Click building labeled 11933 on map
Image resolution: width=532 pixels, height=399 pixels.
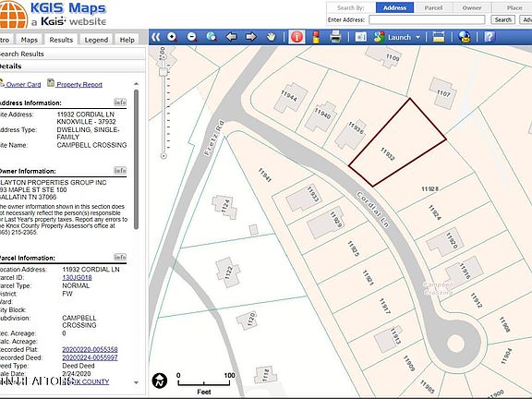pyautogui.click(x=304, y=198)
